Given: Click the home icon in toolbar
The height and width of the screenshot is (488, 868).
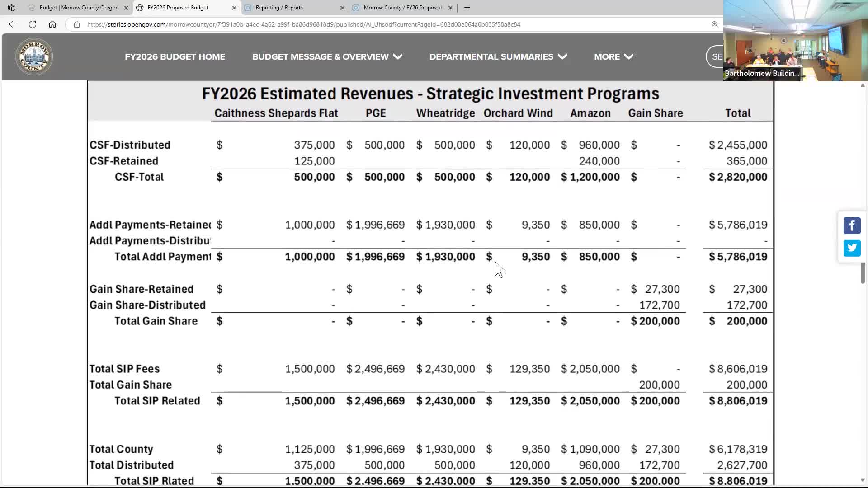Looking at the screenshot, I should point(52,24).
